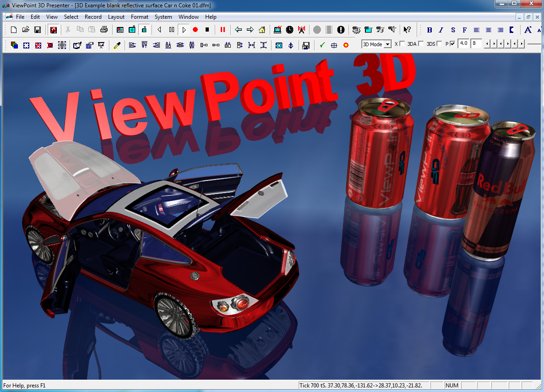This screenshot has height=392, width=544.
Task: Toggle Bold text formatting
Action: click(x=430, y=30)
